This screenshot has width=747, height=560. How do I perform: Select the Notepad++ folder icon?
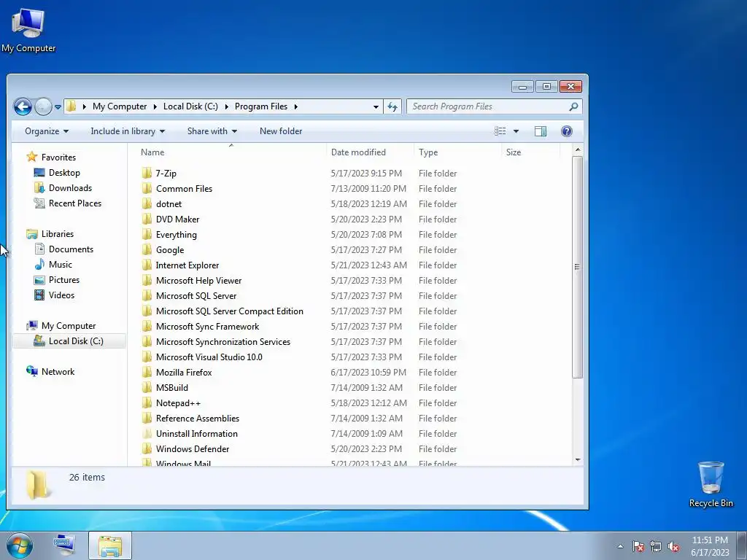(x=147, y=402)
